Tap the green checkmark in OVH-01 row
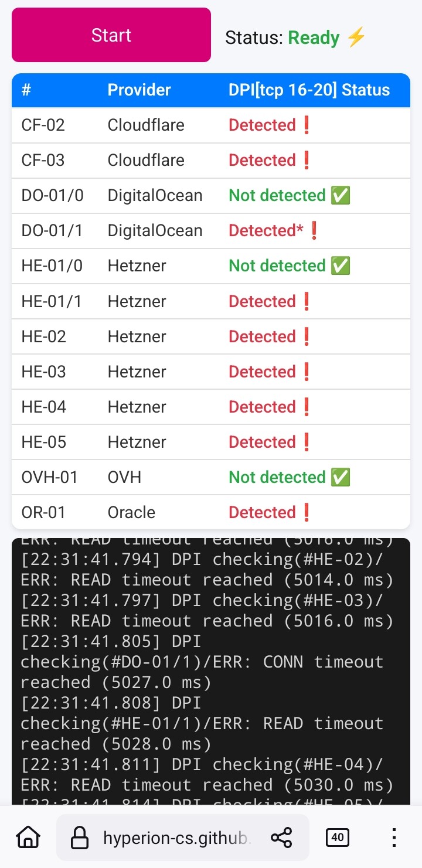422x868 pixels. tap(341, 478)
